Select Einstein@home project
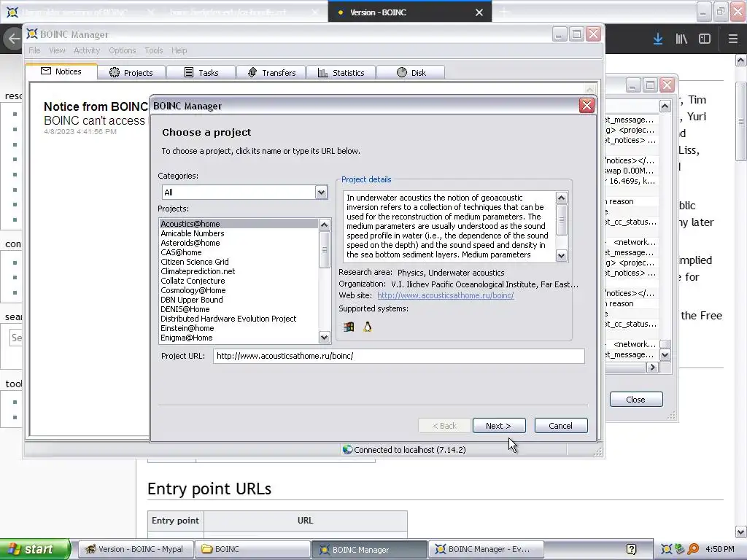The width and height of the screenshot is (747, 560). point(239,329)
